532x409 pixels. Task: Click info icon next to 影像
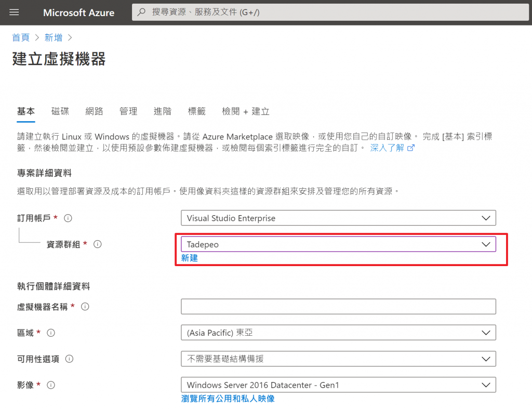pos(51,385)
